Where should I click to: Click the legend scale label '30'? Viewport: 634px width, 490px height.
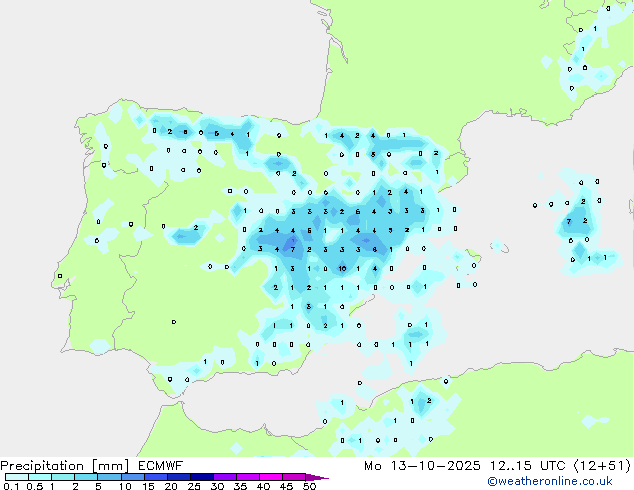(218, 486)
